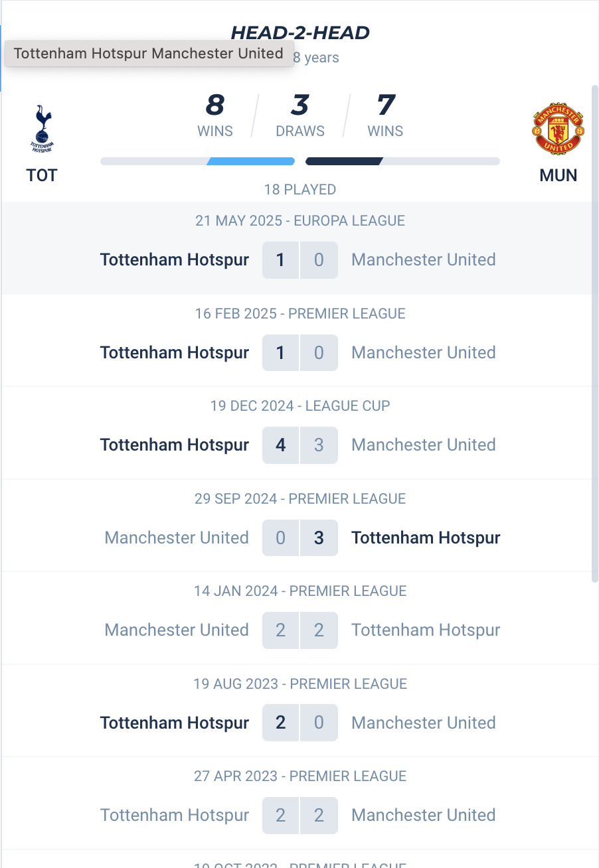Click the HEAD-2-HEAD heading

(300, 32)
